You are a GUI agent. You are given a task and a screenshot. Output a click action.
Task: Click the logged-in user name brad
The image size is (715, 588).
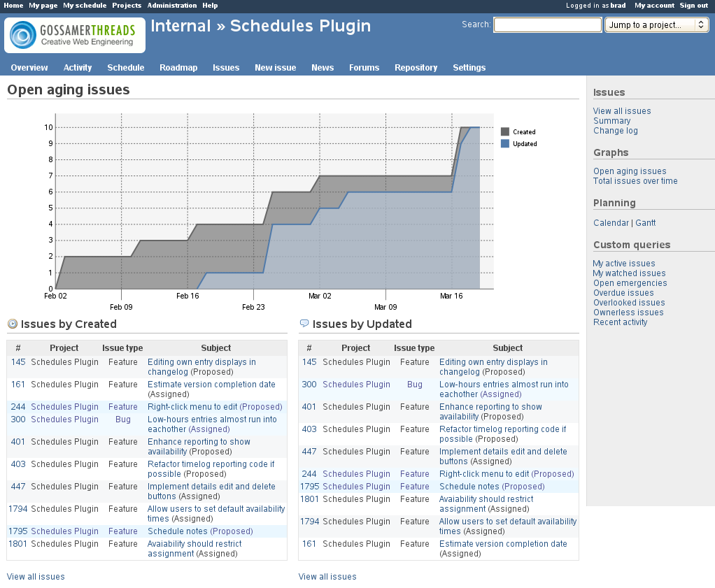click(x=618, y=6)
